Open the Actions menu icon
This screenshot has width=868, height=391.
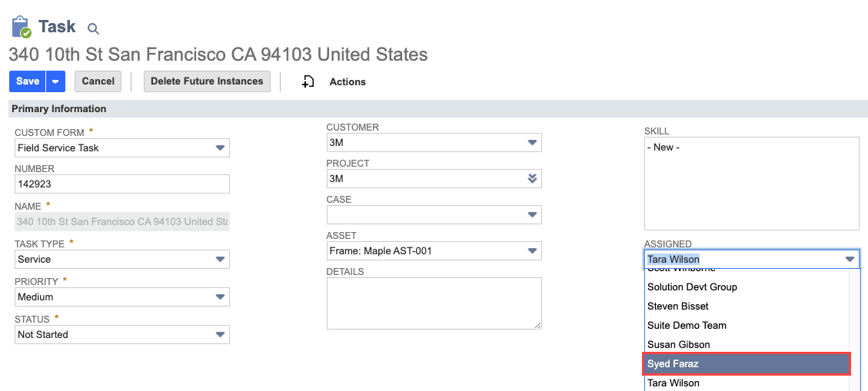coord(308,81)
